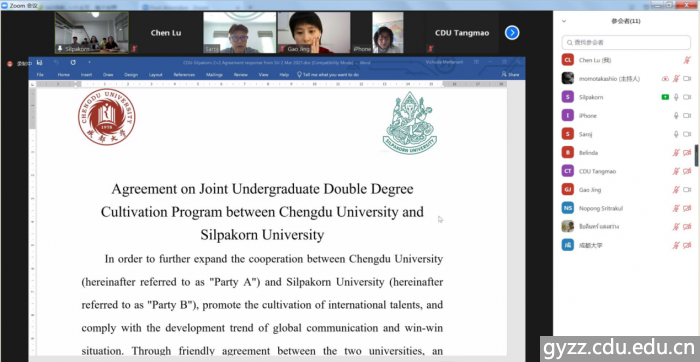Click momotakashio's recording indicator icon
This screenshot has height=362, width=700.
(x=665, y=79)
